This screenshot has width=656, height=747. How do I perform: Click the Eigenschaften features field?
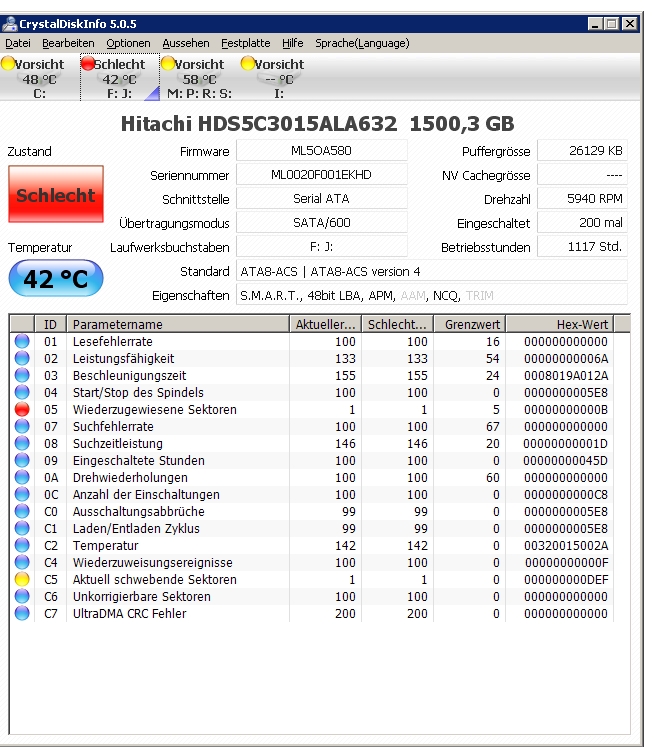click(x=432, y=295)
